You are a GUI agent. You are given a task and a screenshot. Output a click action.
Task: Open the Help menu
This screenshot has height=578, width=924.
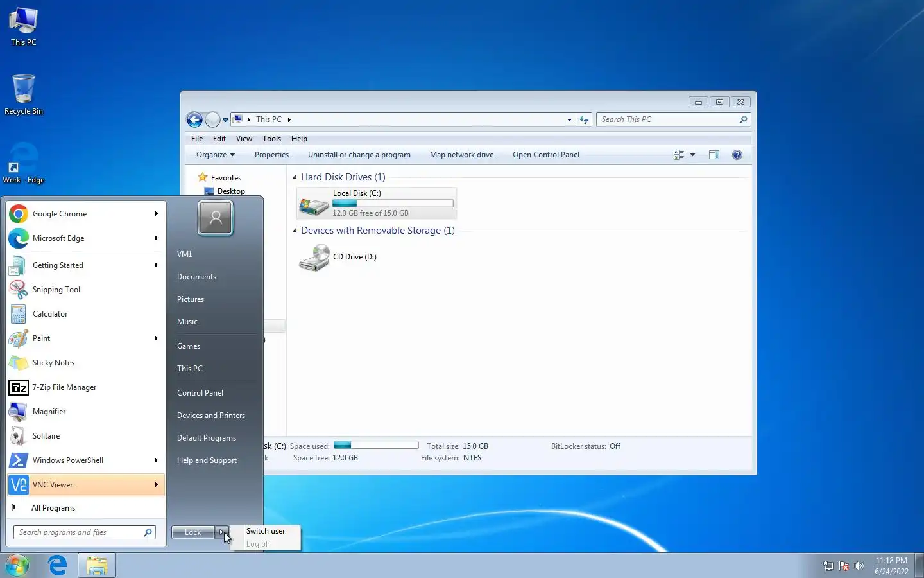299,139
